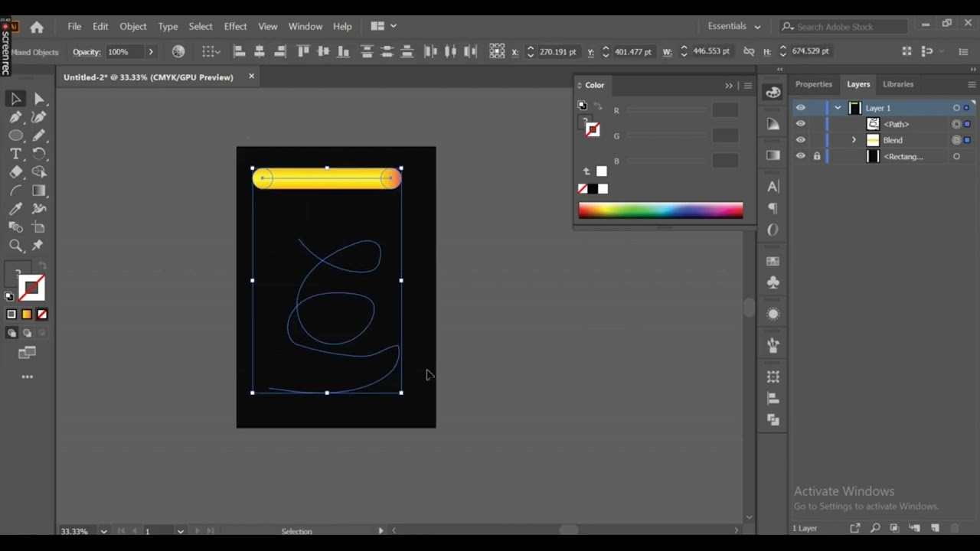This screenshot has width=980, height=551.
Task: Click the Home icon
Action: (37, 27)
